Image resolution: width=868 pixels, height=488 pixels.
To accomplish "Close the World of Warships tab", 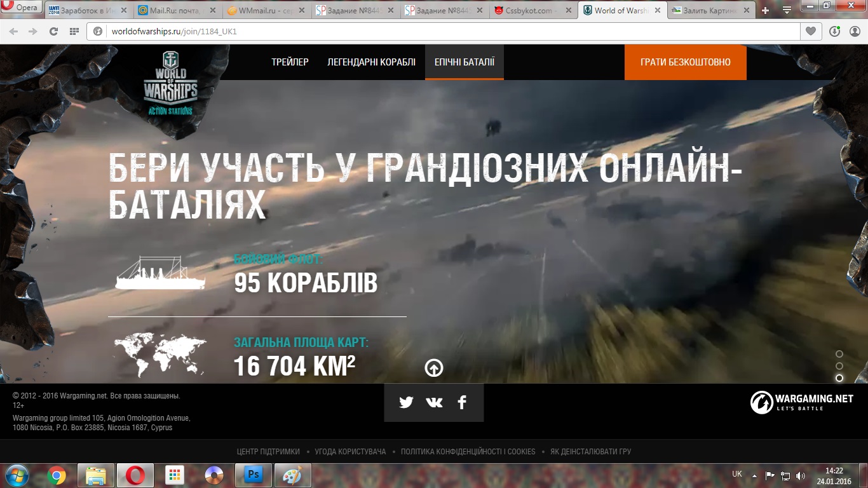I will pos(658,11).
